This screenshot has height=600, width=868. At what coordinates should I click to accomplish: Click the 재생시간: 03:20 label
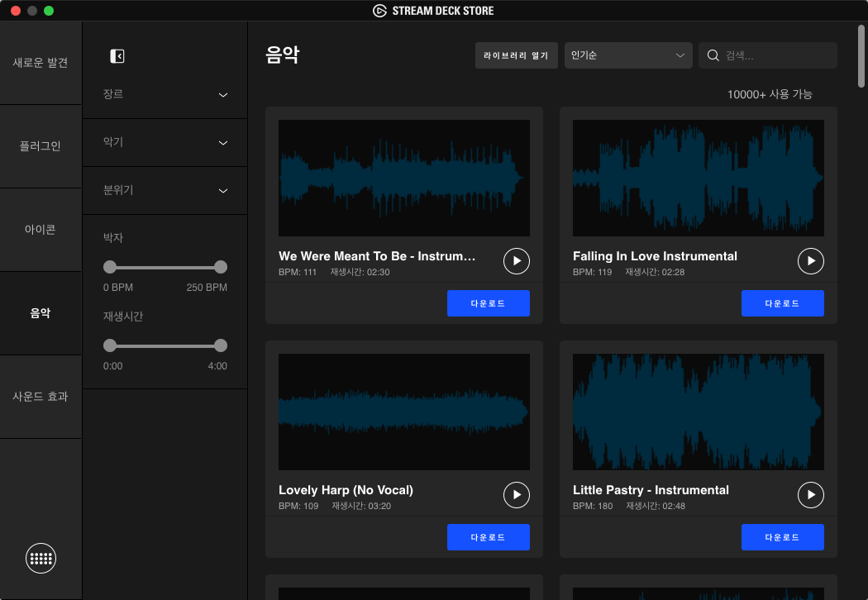pos(361,506)
